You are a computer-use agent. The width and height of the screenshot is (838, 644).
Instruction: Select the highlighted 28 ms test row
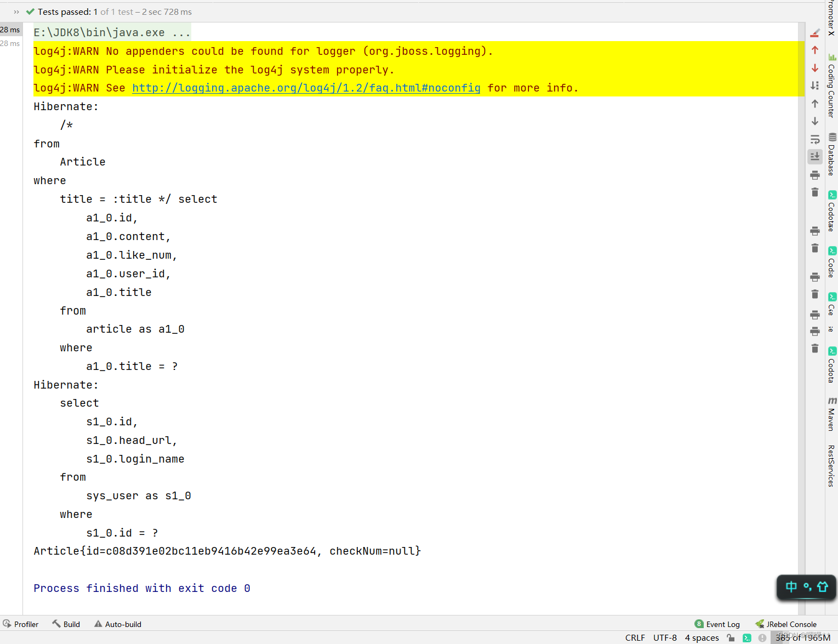tap(11, 30)
